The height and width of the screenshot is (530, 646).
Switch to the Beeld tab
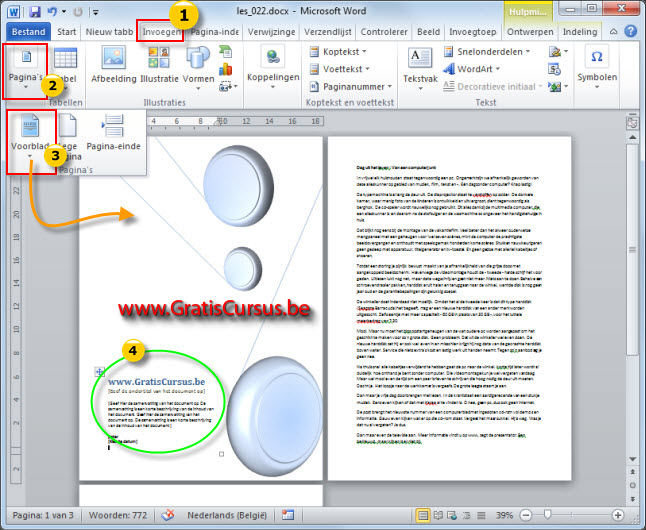pyautogui.click(x=428, y=32)
